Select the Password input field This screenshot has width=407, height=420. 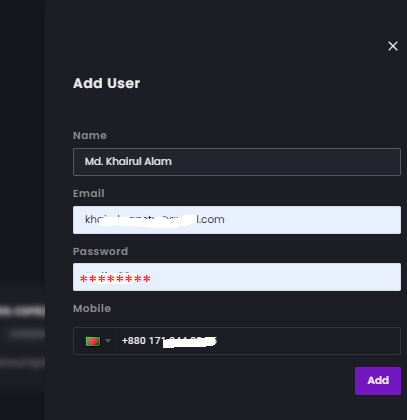pos(237,277)
